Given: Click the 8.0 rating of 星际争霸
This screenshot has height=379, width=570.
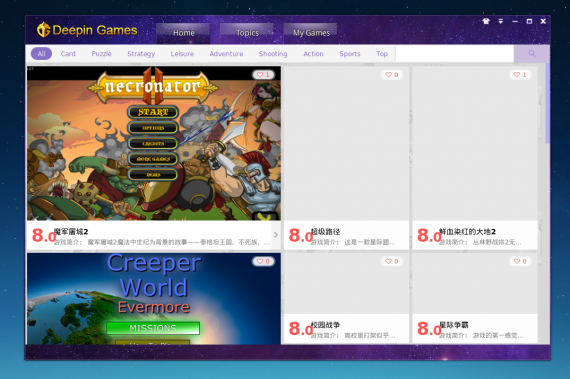Looking at the screenshot, I should tap(429, 328).
